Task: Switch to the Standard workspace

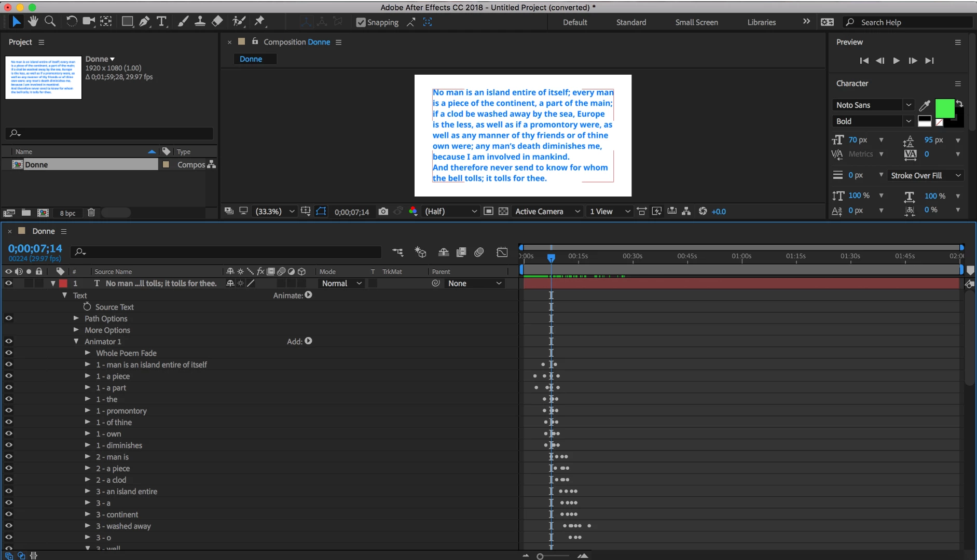Action: [x=631, y=22]
